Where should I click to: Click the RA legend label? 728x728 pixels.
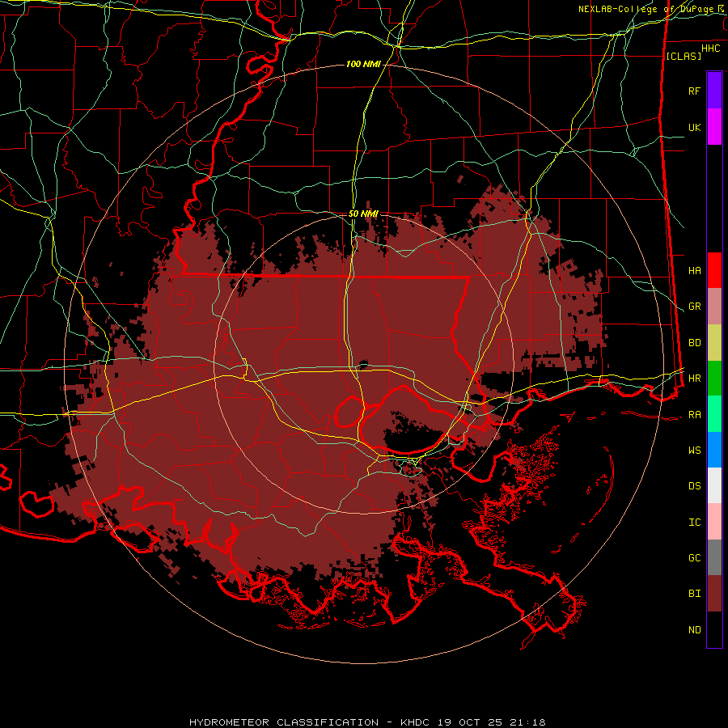click(x=694, y=415)
